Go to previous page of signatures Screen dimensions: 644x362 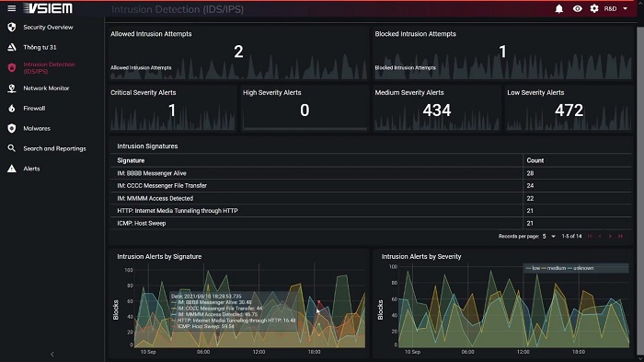600,236
